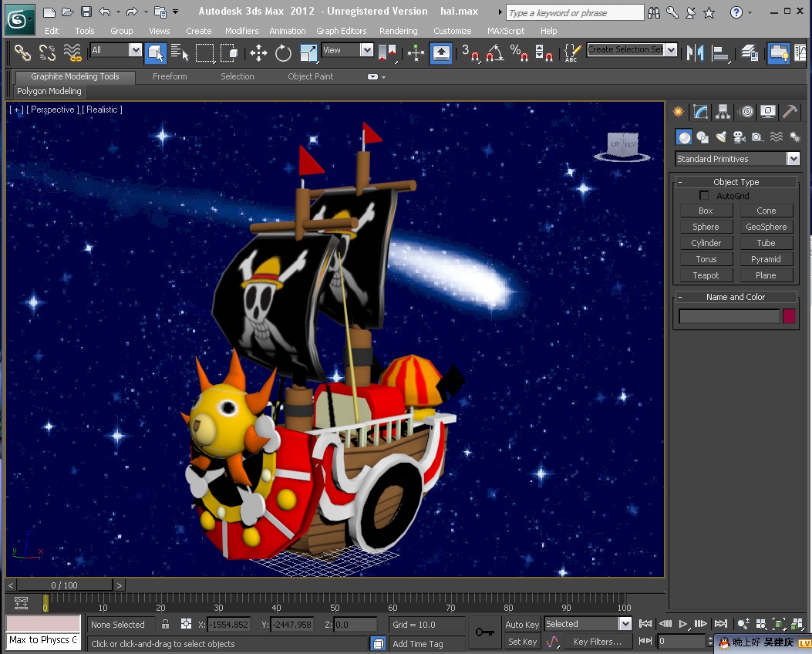Open the Rendering menu
The width and height of the screenshot is (812, 654).
pos(398,31)
